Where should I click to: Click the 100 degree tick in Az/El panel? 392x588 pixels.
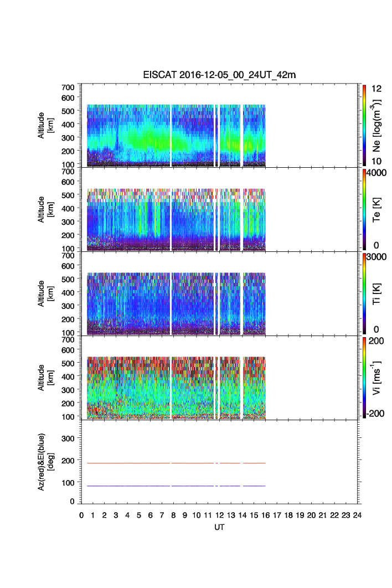[68, 483]
